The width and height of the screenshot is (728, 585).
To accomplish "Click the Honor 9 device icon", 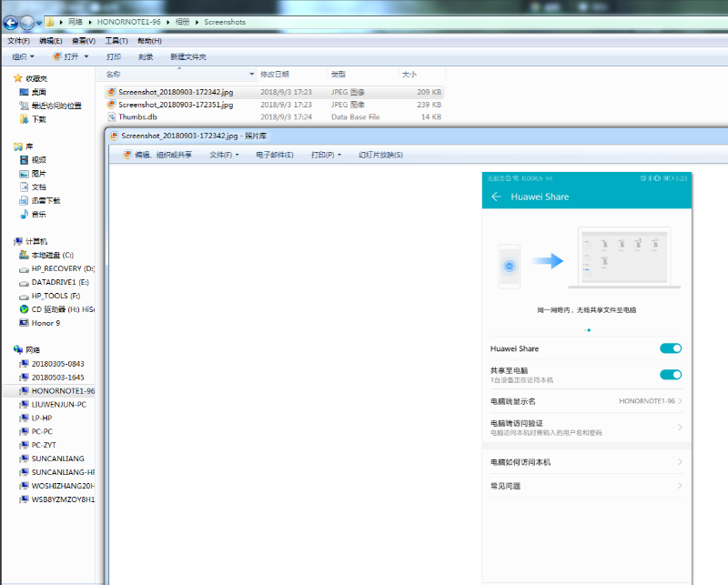I will [x=25, y=323].
